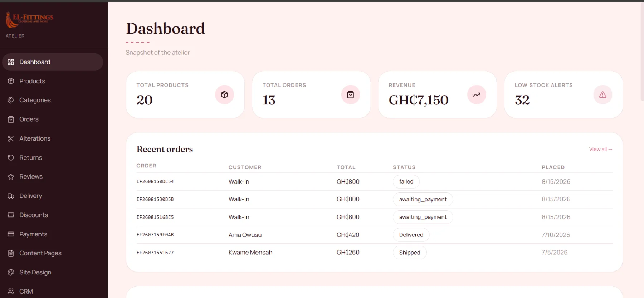Open Discounts in the sidebar

[53, 215]
